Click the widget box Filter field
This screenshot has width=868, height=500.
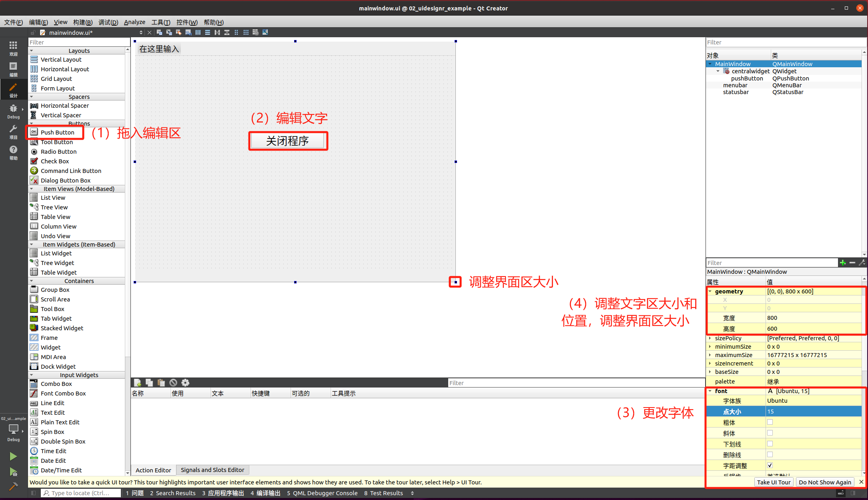[x=79, y=42]
